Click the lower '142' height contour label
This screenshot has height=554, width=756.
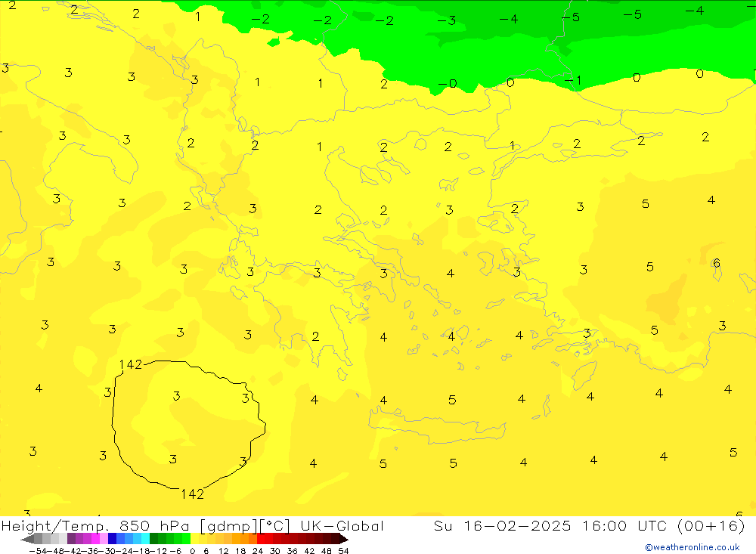click(x=192, y=494)
